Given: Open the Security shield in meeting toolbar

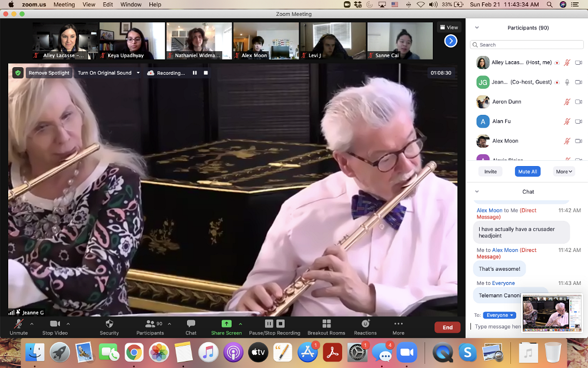Looking at the screenshot, I should click(x=109, y=324).
